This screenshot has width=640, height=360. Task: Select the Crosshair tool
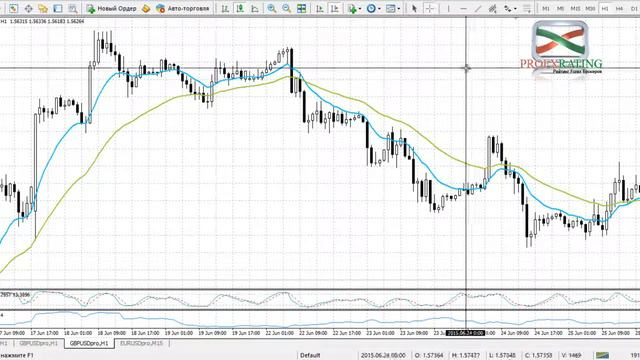pos(429,8)
